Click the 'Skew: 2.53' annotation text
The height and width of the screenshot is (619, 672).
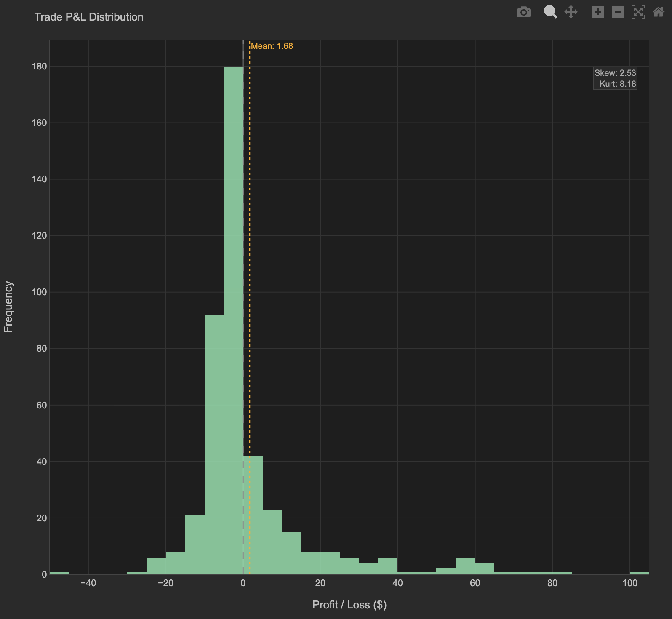click(615, 73)
